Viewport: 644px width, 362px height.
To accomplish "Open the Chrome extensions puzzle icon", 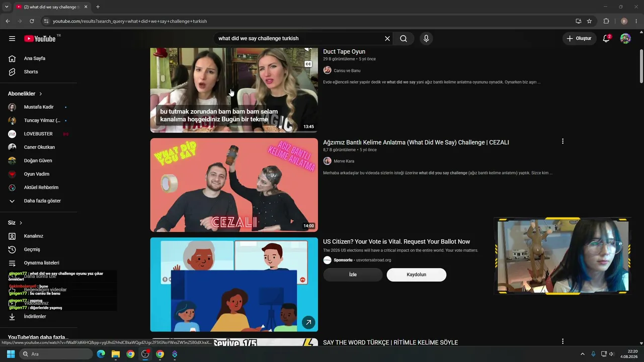I will tap(606, 21).
